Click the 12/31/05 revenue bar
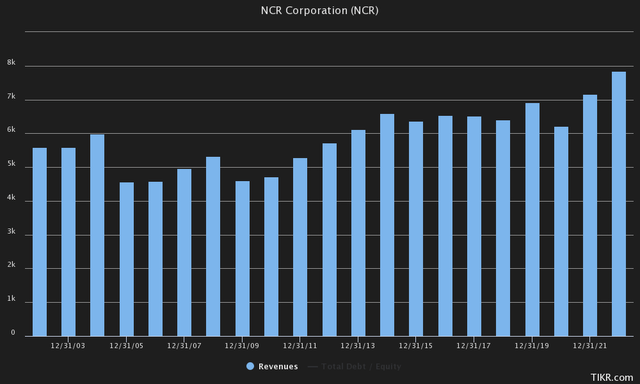The width and height of the screenshot is (640, 384). click(x=127, y=259)
